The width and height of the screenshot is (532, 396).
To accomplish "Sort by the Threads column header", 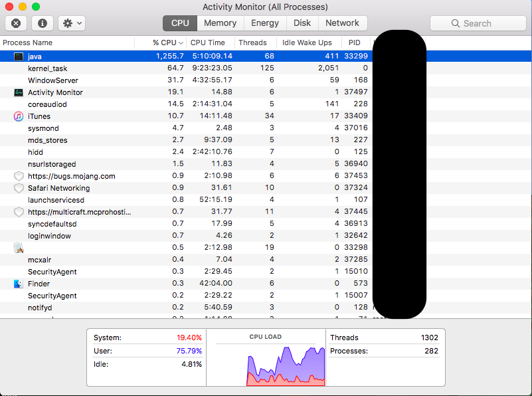I will pos(252,43).
